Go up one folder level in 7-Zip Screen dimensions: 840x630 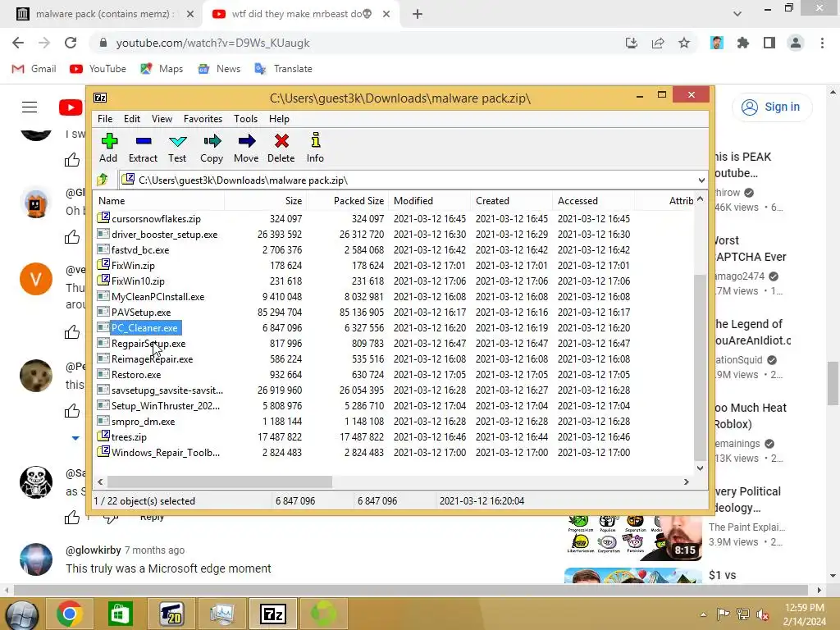tap(103, 180)
